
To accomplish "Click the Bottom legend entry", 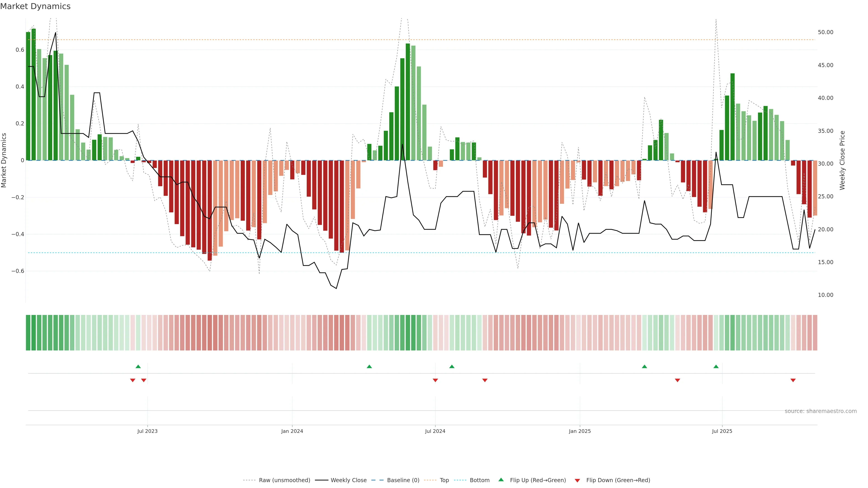I will point(479,480).
